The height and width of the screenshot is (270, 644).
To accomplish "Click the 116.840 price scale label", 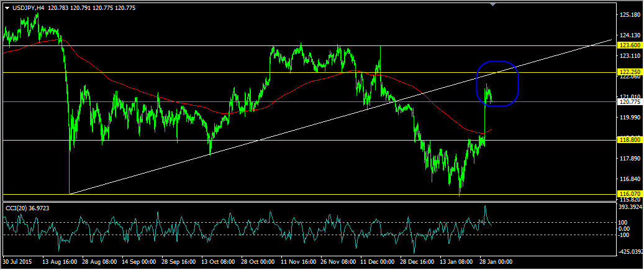I will (x=630, y=179).
